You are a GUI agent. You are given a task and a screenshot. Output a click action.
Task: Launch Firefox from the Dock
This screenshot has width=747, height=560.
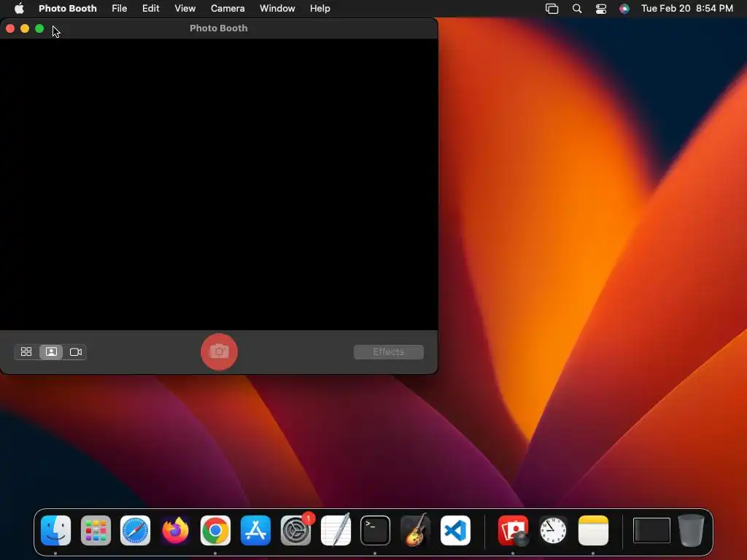pyautogui.click(x=175, y=530)
